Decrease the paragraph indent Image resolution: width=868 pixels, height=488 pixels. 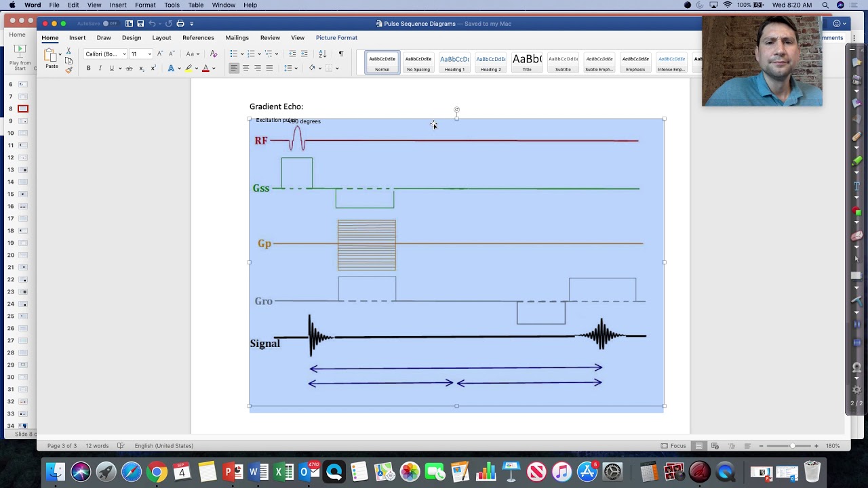292,54
